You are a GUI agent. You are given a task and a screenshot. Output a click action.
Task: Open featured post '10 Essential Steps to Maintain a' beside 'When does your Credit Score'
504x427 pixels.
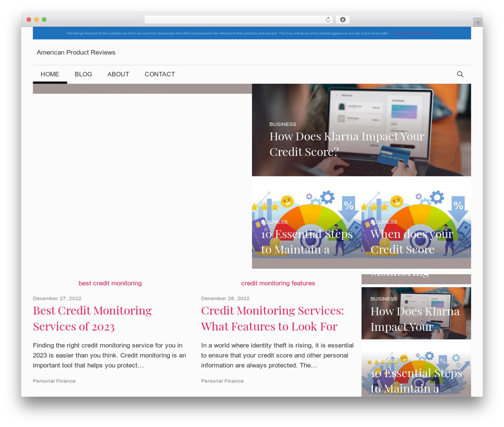pos(307,242)
